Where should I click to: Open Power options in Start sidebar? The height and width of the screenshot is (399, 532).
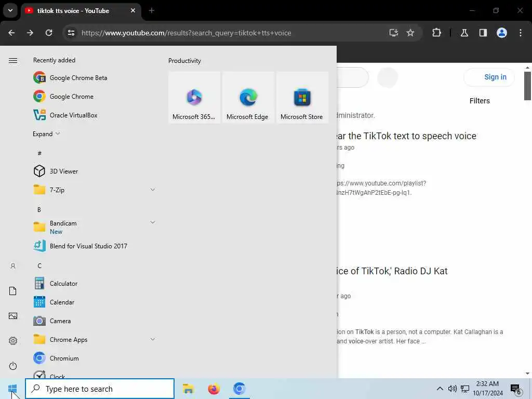[x=13, y=366]
